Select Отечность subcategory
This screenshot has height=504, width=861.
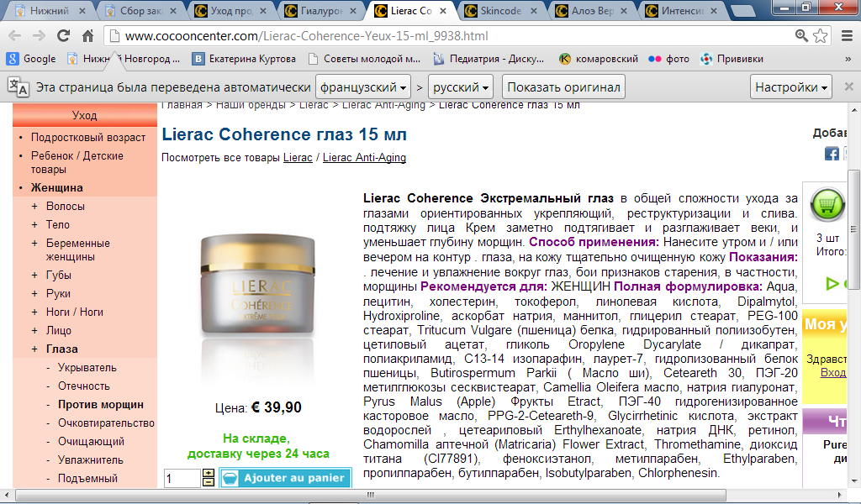point(83,386)
